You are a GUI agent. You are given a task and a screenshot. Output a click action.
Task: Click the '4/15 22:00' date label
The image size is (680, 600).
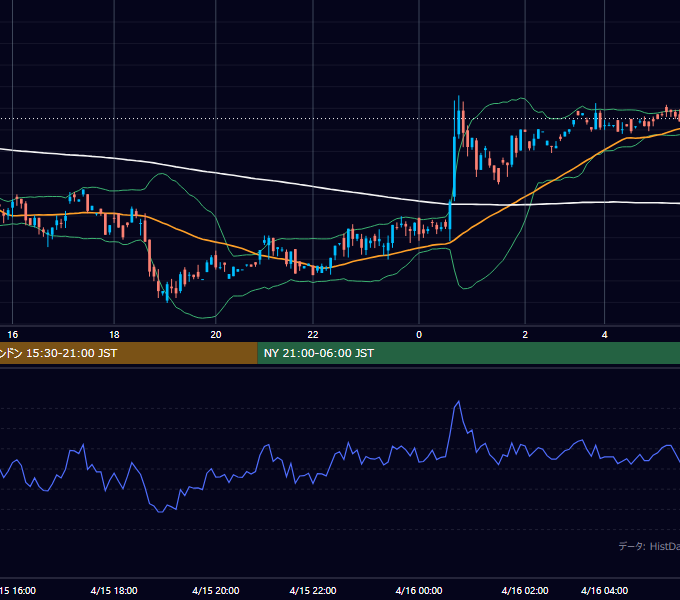point(313,590)
